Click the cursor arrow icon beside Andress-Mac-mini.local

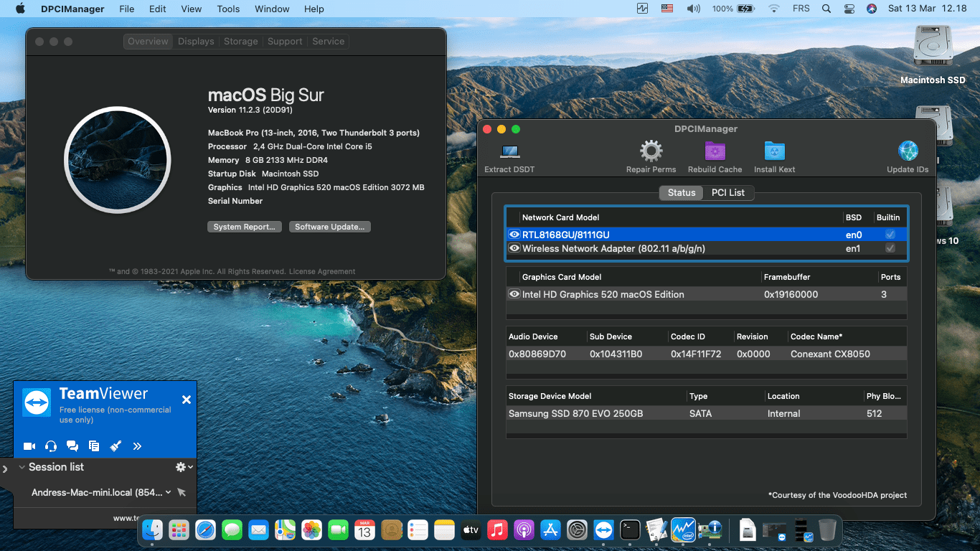point(182,492)
